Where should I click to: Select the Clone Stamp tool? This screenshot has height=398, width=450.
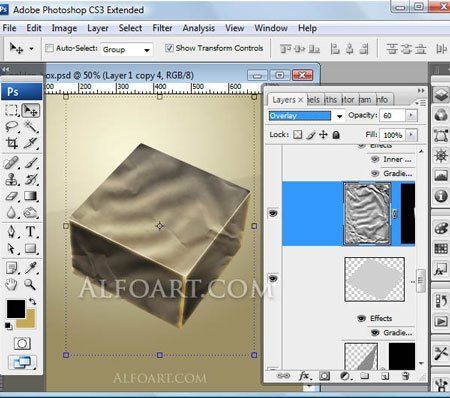[x=12, y=179]
